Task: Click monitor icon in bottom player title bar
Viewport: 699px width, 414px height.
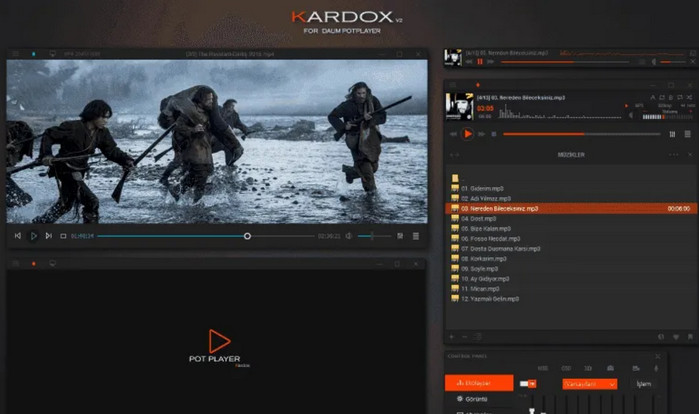Action: [x=53, y=264]
